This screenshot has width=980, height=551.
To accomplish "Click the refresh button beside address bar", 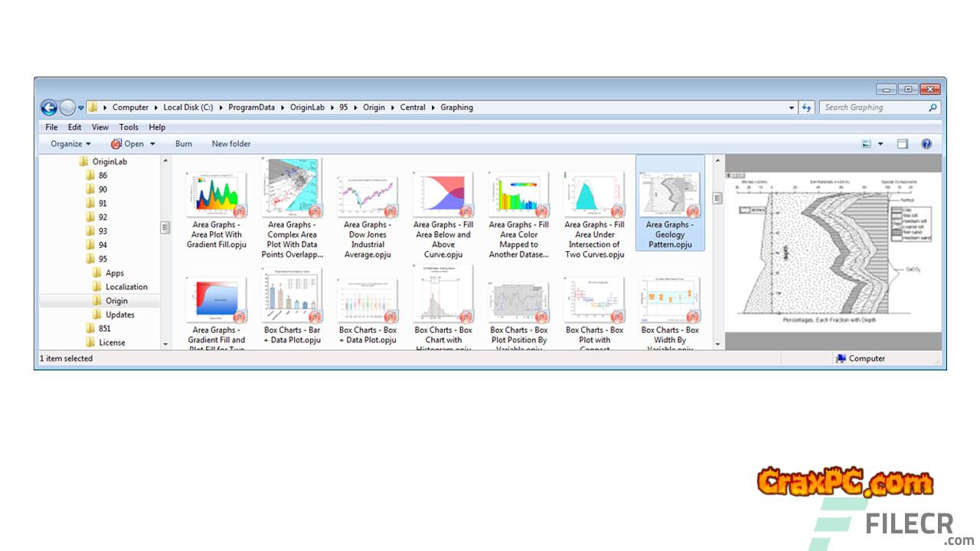I will (x=806, y=108).
